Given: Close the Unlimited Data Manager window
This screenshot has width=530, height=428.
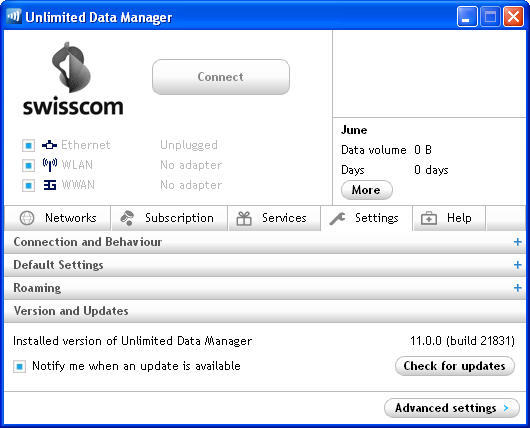Looking at the screenshot, I should click(x=513, y=16).
